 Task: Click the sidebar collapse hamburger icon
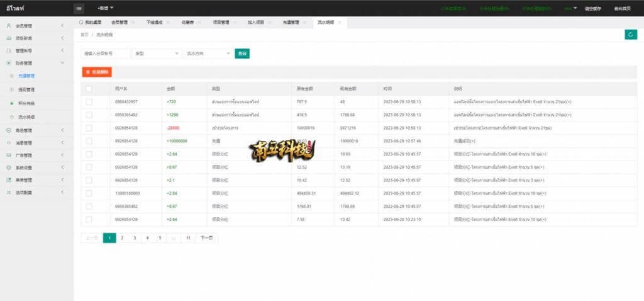tap(79, 8)
